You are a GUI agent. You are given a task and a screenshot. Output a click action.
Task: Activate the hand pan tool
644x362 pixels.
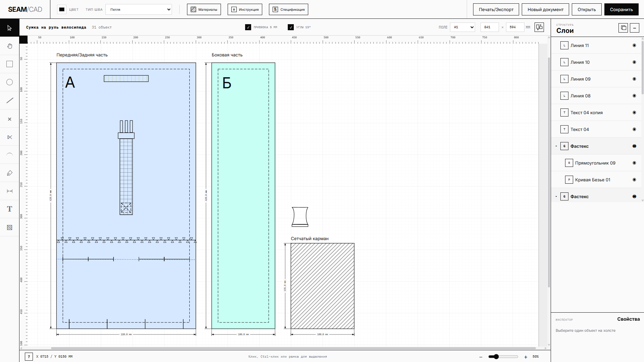(9, 46)
